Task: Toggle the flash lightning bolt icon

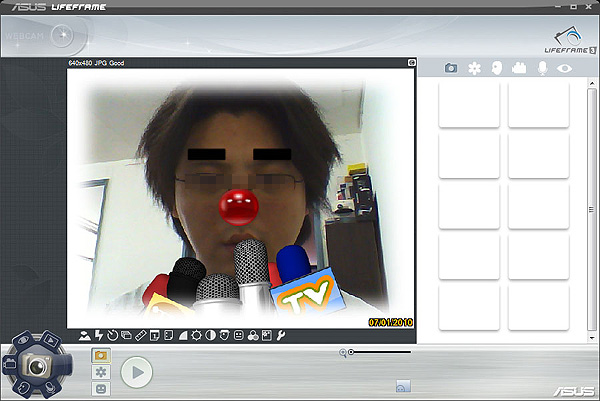Action: coord(99,336)
